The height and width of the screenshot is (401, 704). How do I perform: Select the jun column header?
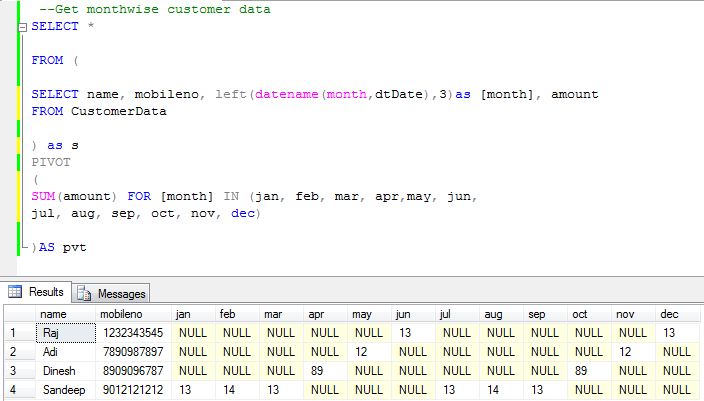(413, 314)
